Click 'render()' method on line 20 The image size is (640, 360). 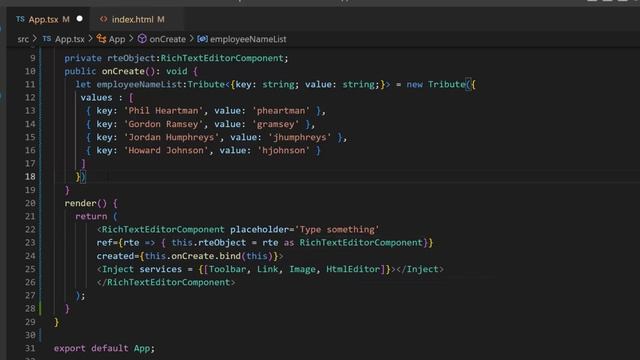86,203
